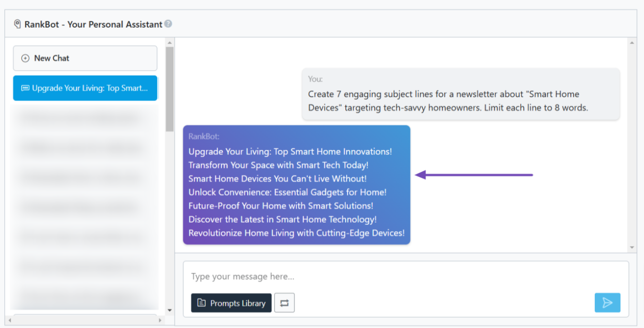Select the Upgrade Your Living conversation
Viewport: 644px width, 328px height.
pyautogui.click(x=85, y=88)
